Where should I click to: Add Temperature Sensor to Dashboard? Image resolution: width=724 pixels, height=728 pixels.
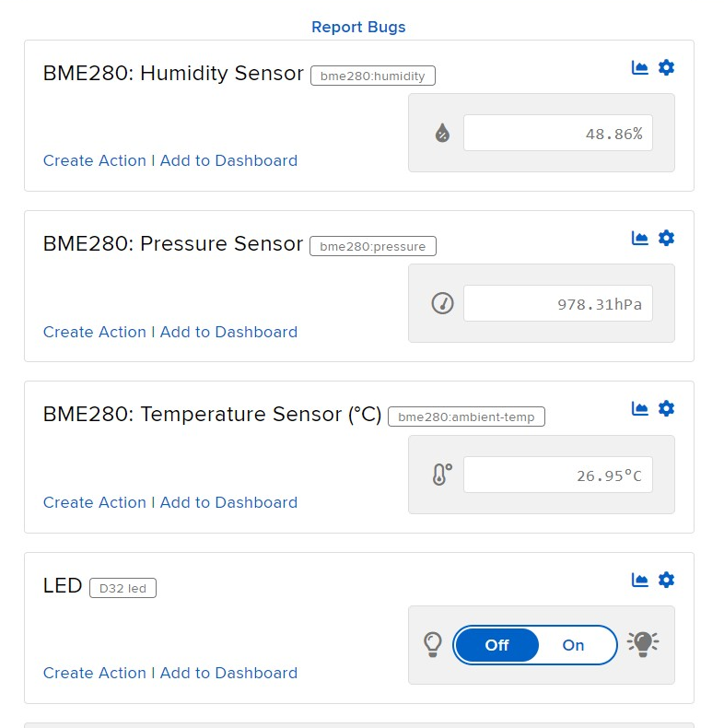pos(228,502)
